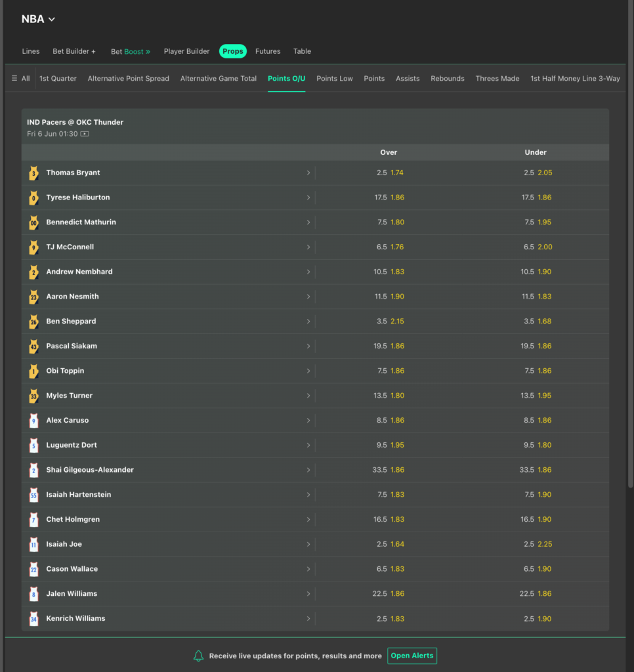Click Ben Sheppard jersey icon
The height and width of the screenshot is (672, 634).
click(x=34, y=322)
